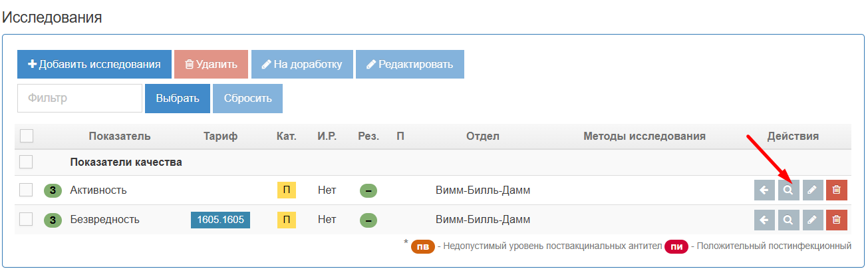Click the На доработку button
The height and width of the screenshot is (269, 868).
tap(302, 65)
